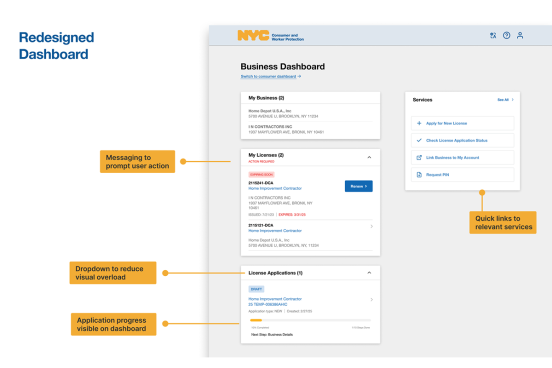Click the License Applications (1) heading
This screenshot has height=368, width=552.
pyautogui.click(x=275, y=273)
